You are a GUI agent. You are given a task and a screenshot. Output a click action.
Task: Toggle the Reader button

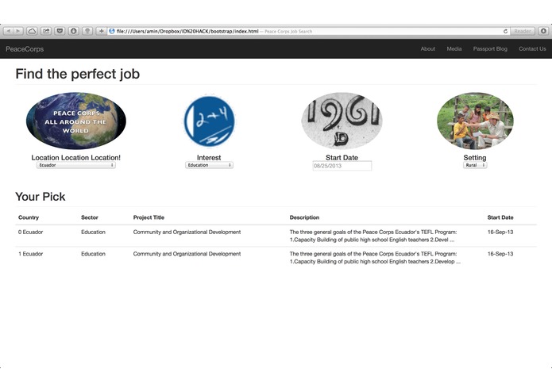[x=523, y=31]
